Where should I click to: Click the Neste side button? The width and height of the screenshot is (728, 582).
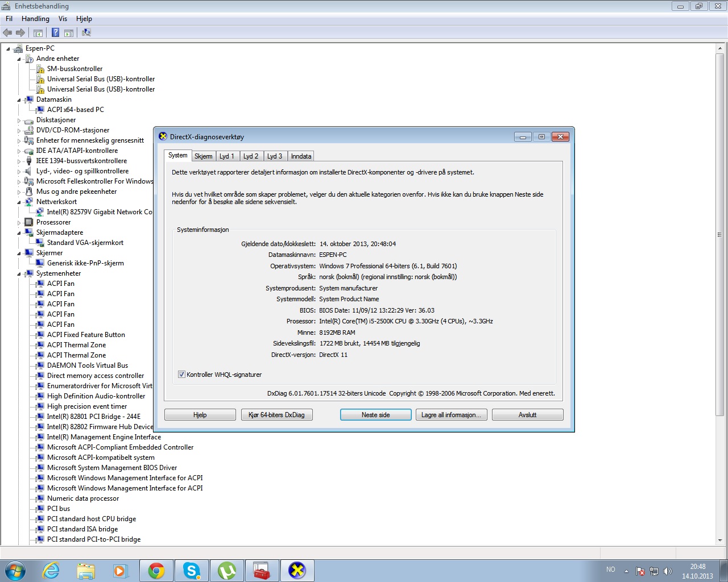click(376, 415)
